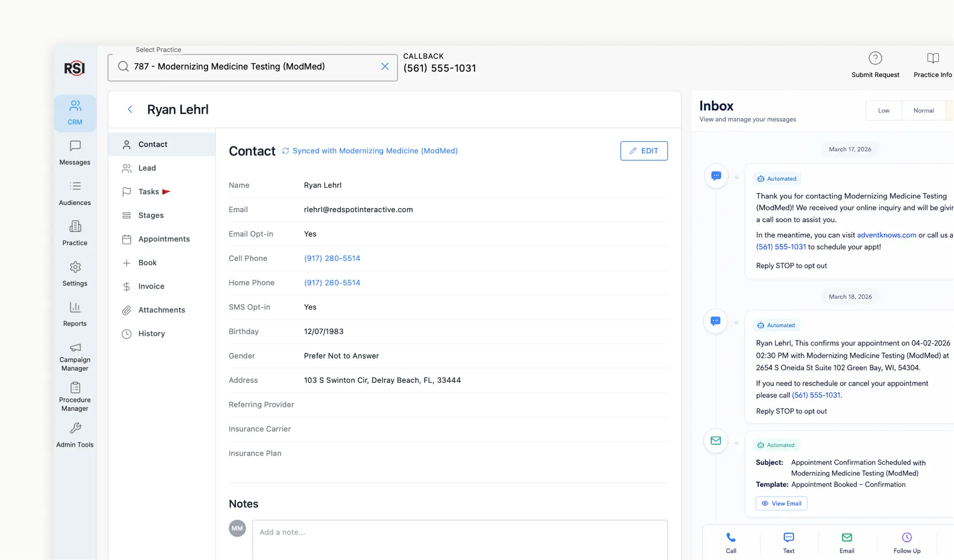Image resolution: width=954 pixels, height=560 pixels.
Task: Select Normal priority filter in Inbox
Action: pos(923,111)
